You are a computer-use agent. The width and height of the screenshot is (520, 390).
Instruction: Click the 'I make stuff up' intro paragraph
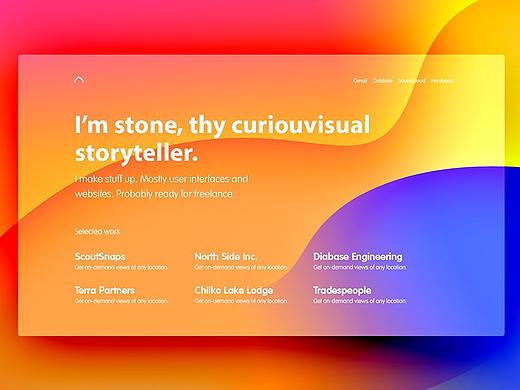click(x=161, y=186)
